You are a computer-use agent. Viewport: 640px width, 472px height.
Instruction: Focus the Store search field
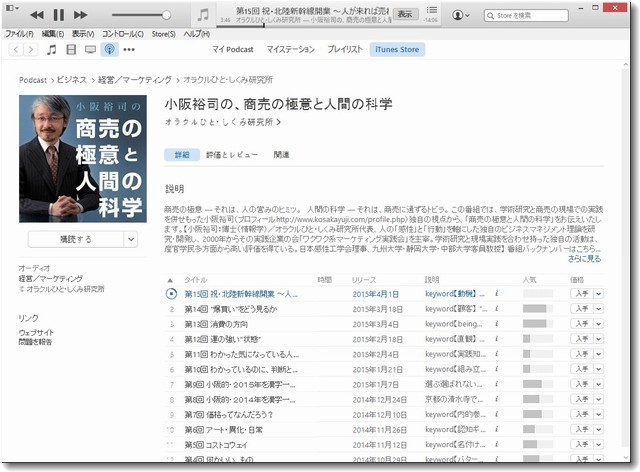pos(526,16)
